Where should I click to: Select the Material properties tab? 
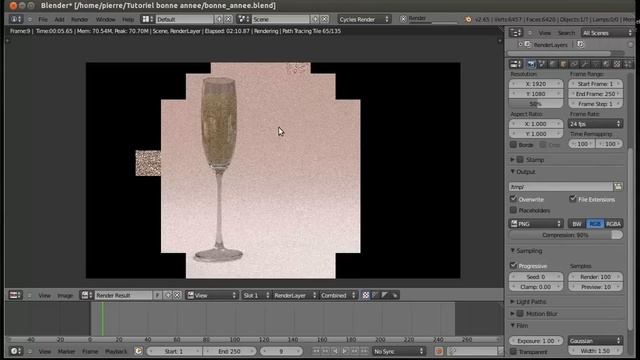pyautogui.click(x=606, y=64)
